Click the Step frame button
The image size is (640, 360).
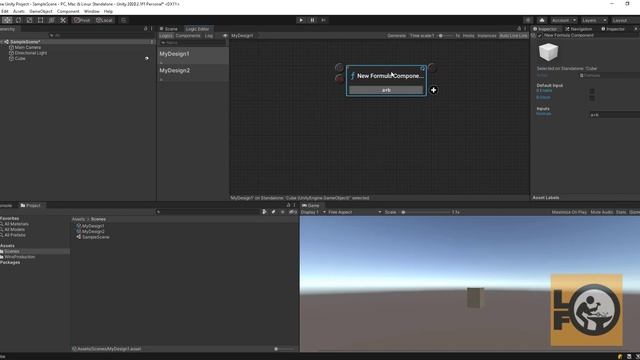click(x=323, y=20)
